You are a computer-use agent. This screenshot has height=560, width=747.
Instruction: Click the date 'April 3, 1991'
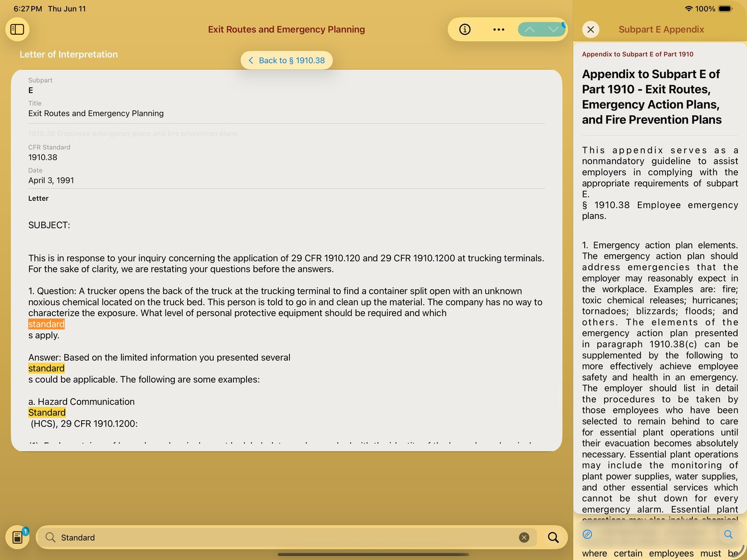[x=51, y=180]
